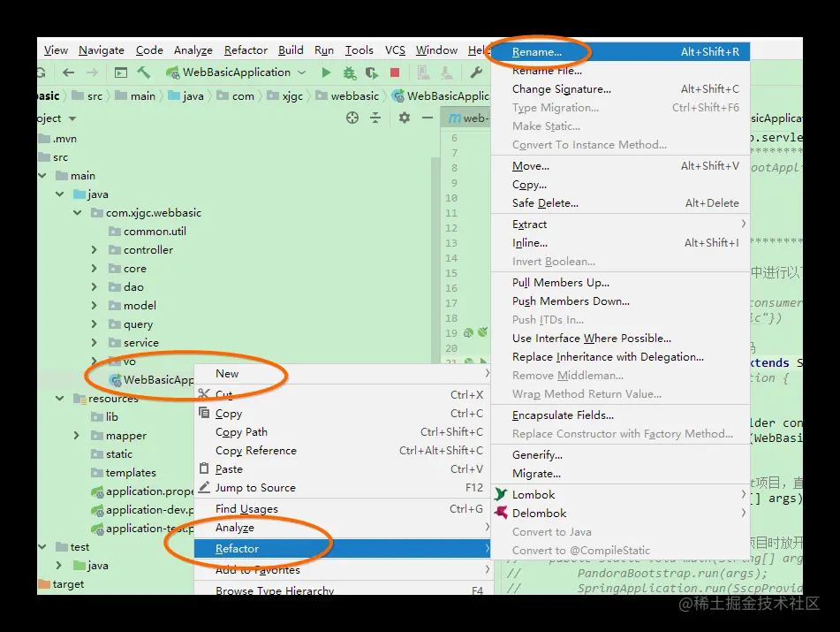Click the Spring Boot icon in run configuration
840x632 pixels.
pyautogui.click(x=172, y=72)
